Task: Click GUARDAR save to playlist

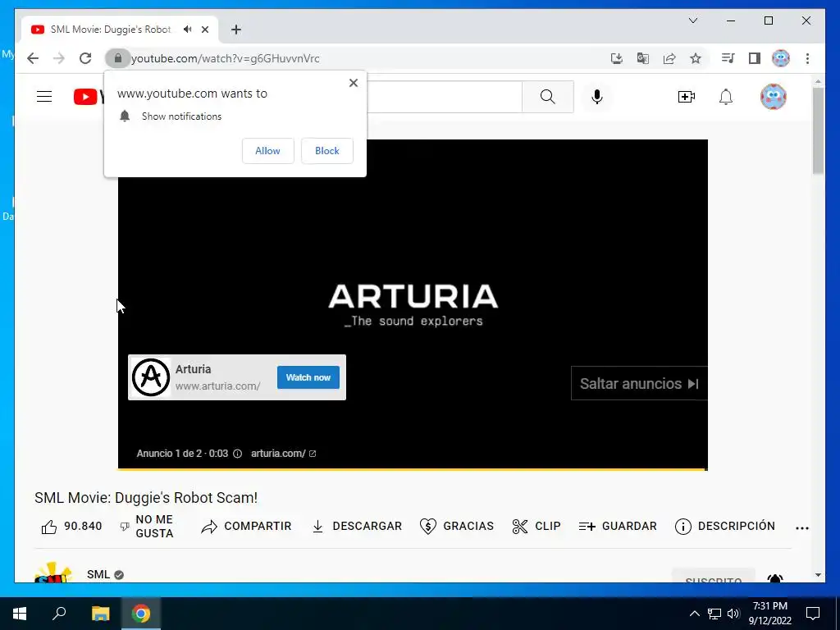Action: (x=618, y=526)
